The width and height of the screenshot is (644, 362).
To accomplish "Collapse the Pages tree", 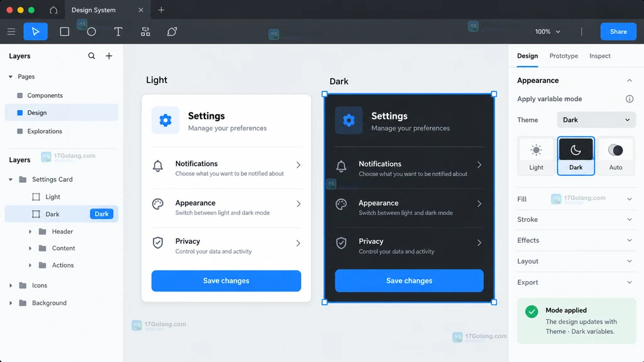I will tap(11, 77).
